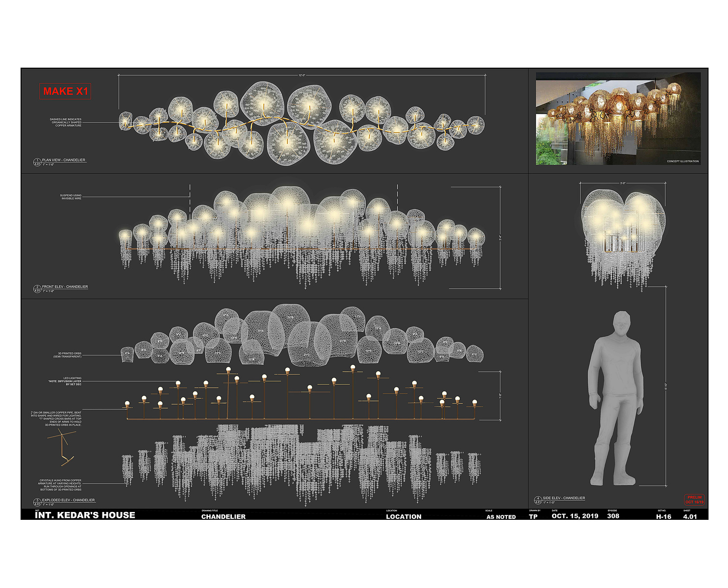This screenshot has height=588, width=728.
Task: Click the "SUSPEND USING INVISIBLE WIRE" note
Action: click(71, 197)
